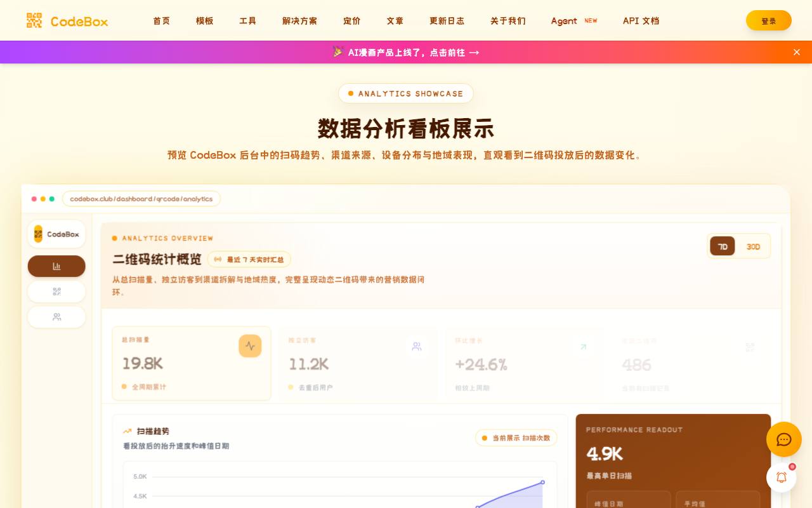The width and height of the screenshot is (812, 508).
Task: Click the PERFORMANCE READOUT 4.9K panel
Action: 673,461
